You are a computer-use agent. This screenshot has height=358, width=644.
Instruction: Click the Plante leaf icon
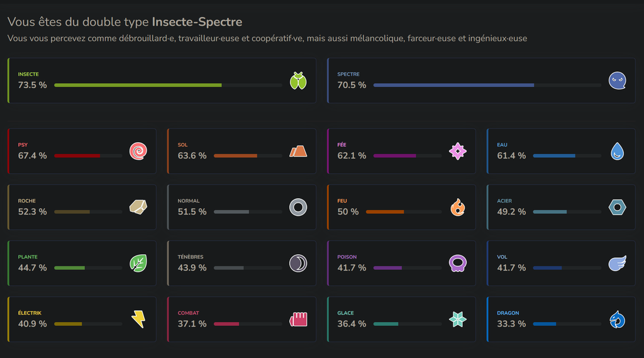click(x=138, y=263)
